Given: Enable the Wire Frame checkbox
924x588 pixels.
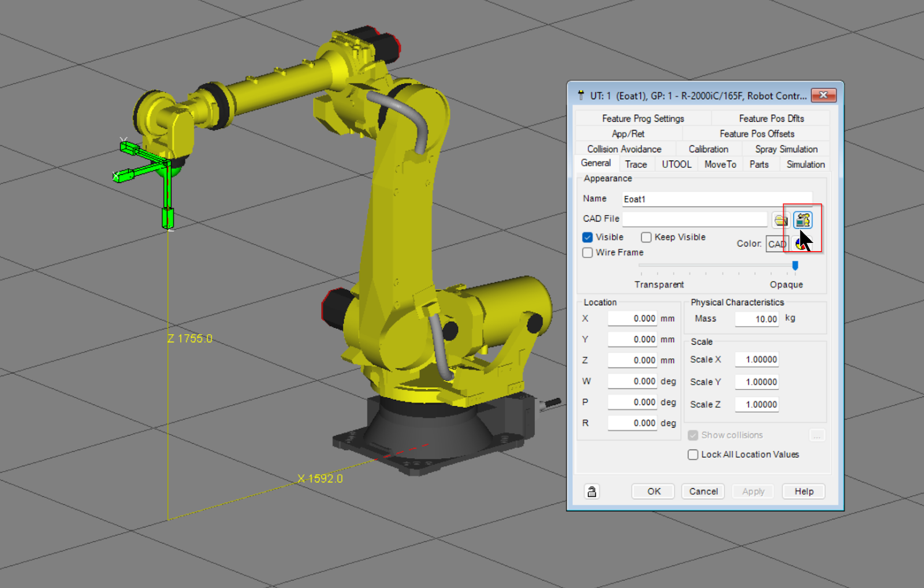Looking at the screenshot, I should (x=588, y=253).
